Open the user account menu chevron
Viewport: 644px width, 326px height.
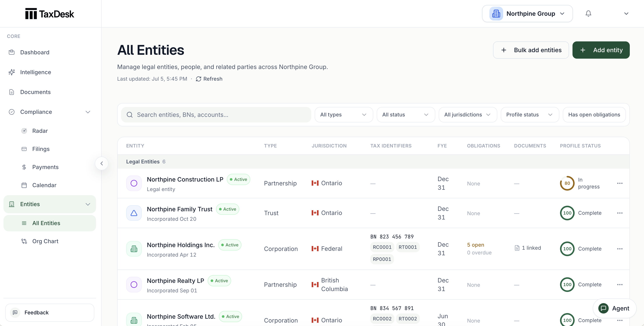click(x=626, y=14)
